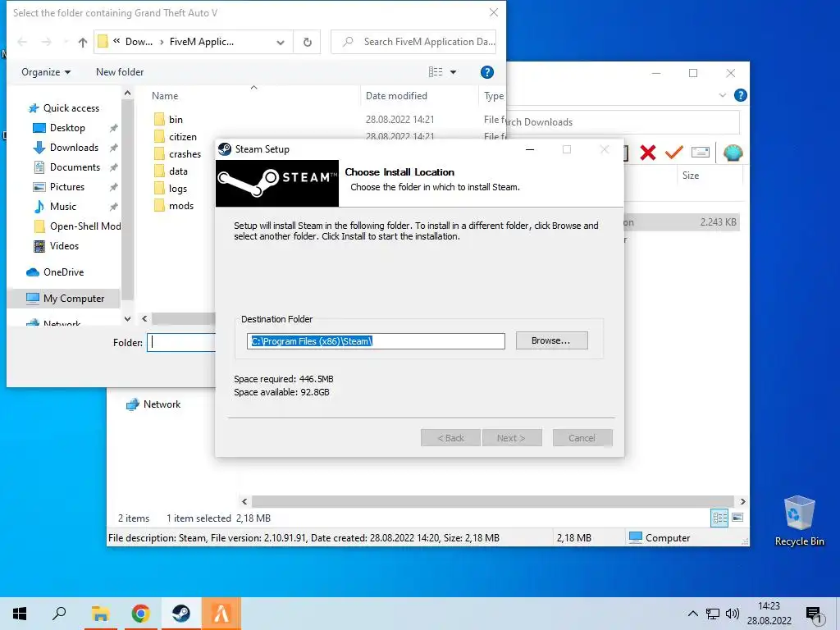This screenshot has height=630, width=840.
Task: Show hidden system tray icons
Action: pos(692,614)
